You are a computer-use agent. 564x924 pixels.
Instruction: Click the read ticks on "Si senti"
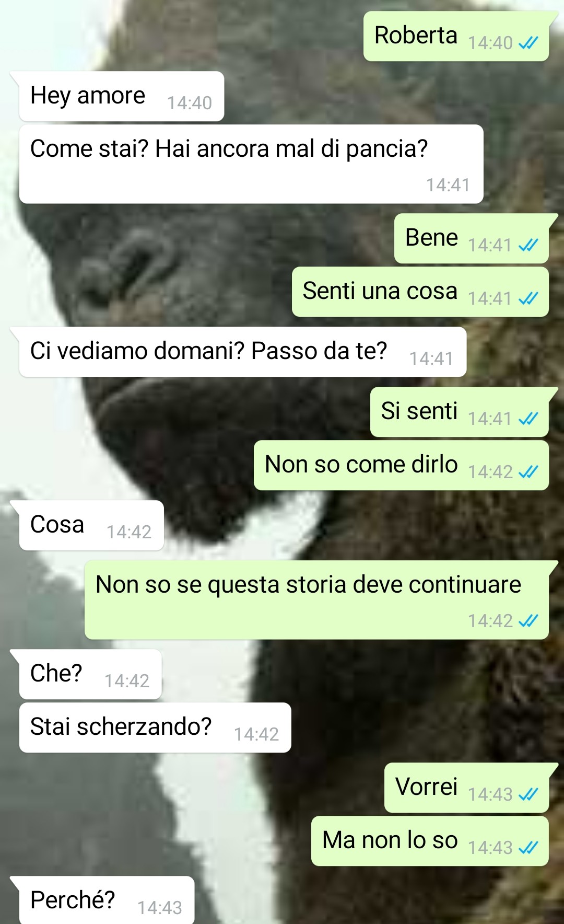tap(528, 419)
